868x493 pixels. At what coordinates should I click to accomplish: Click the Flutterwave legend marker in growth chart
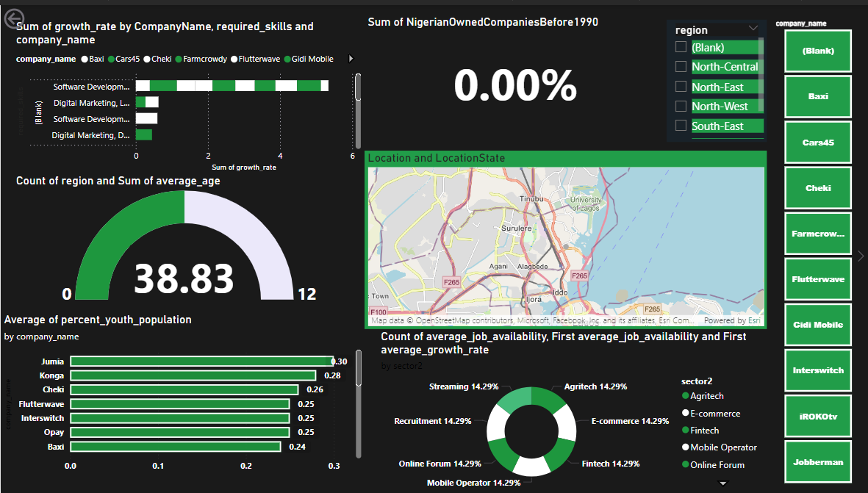point(234,59)
